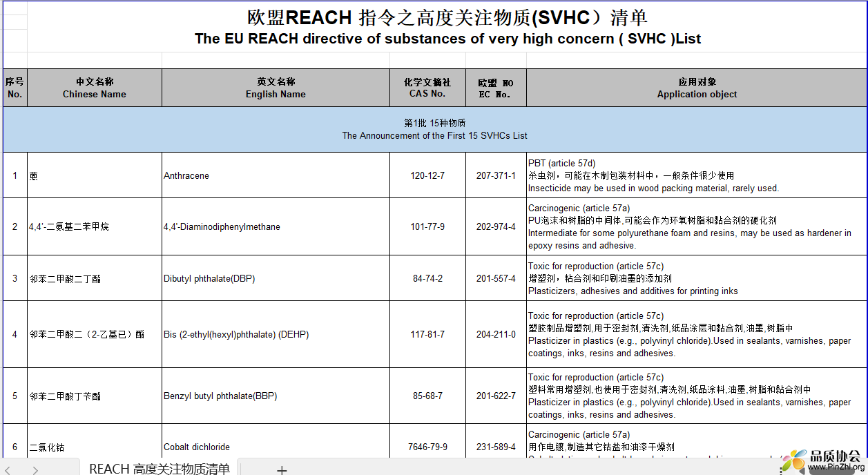Select the Dibutyl phthalate(DBP) cell

click(276, 278)
